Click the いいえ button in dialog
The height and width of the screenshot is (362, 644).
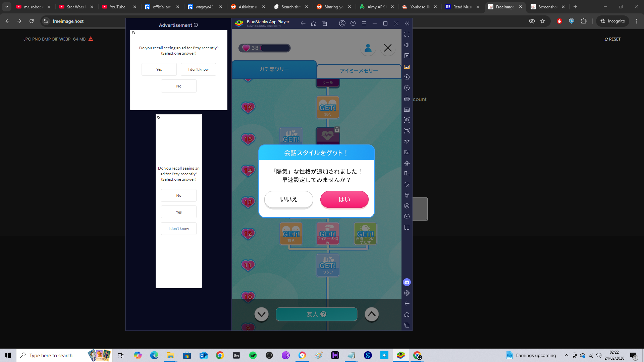point(288,199)
